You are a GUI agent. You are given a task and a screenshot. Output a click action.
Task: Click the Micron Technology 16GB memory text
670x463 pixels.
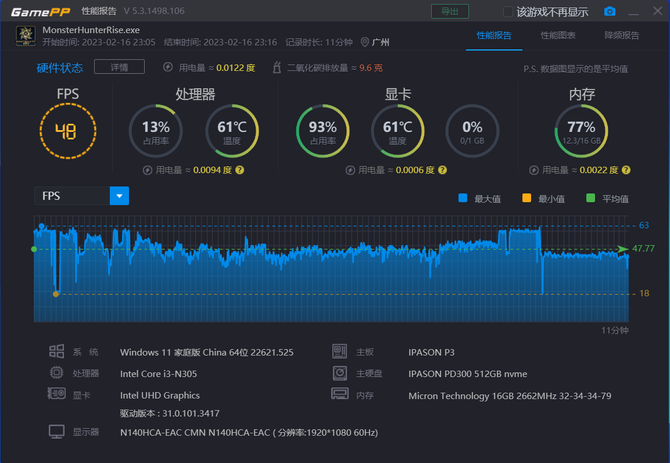click(x=510, y=396)
